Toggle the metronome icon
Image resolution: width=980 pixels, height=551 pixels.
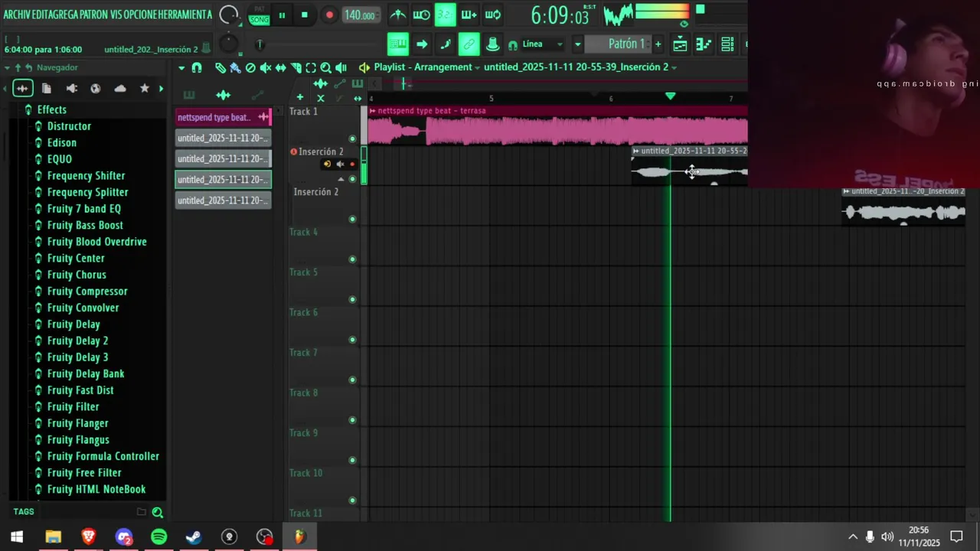click(x=398, y=15)
